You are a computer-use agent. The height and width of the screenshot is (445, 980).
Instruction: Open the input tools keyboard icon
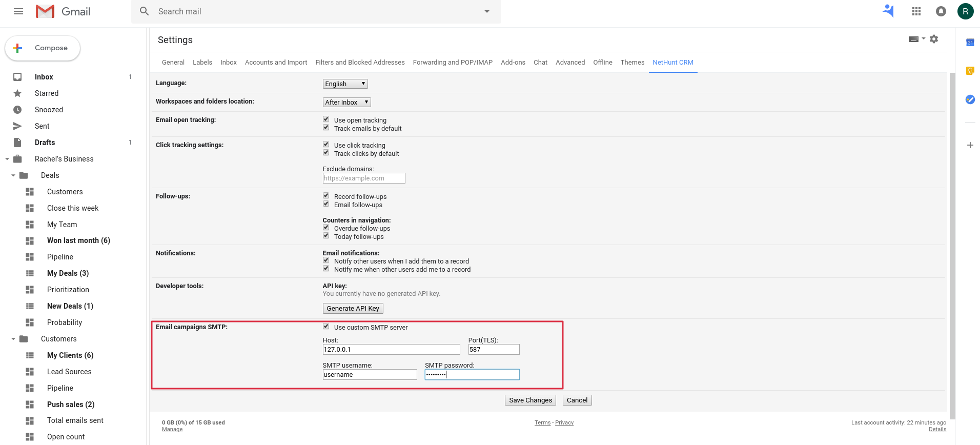point(913,39)
